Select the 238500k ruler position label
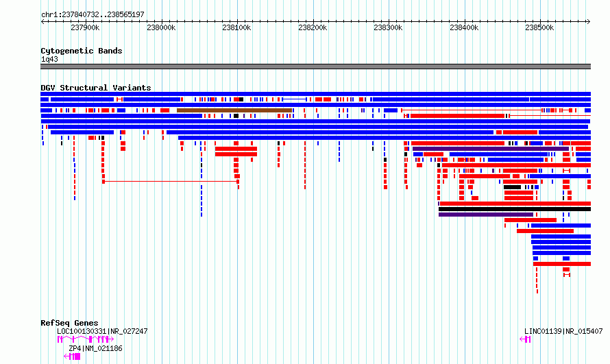This screenshot has height=364, width=610. [x=539, y=28]
